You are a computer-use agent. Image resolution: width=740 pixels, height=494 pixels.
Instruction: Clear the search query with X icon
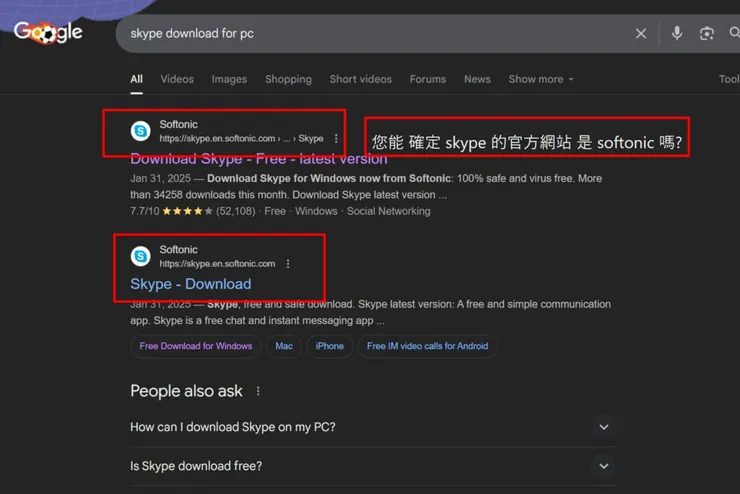pyautogui.click(x=640, y=33)
